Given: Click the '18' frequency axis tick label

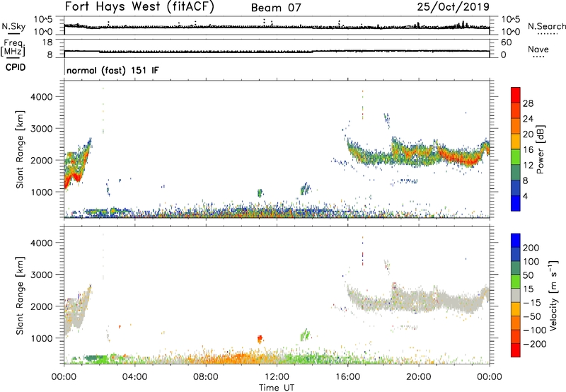Looking at the screenshot, I should (x=47, y=42).
